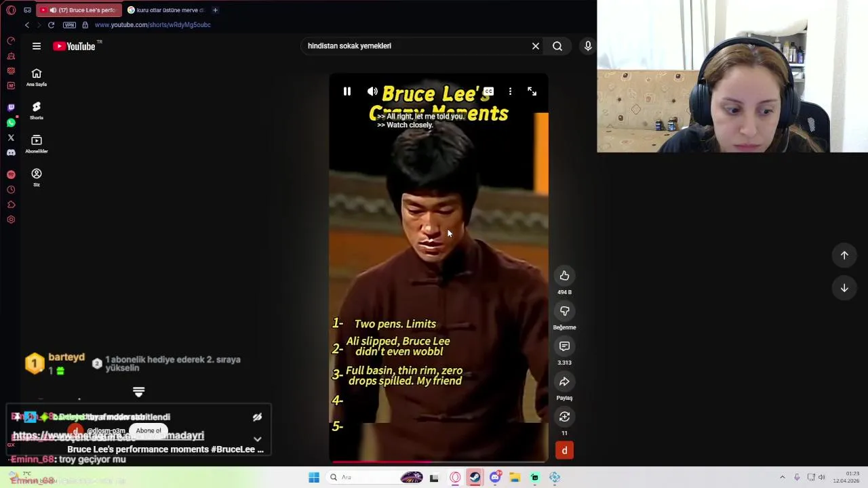The image size is (868, 488).
Task: Mute the video volume speaker icon
Action: pyautogui.click(x=372, y=91)
